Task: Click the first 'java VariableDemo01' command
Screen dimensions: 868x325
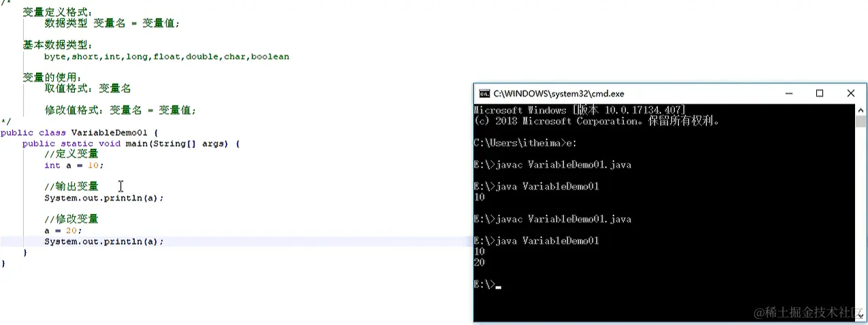Action: pos(547,186)
